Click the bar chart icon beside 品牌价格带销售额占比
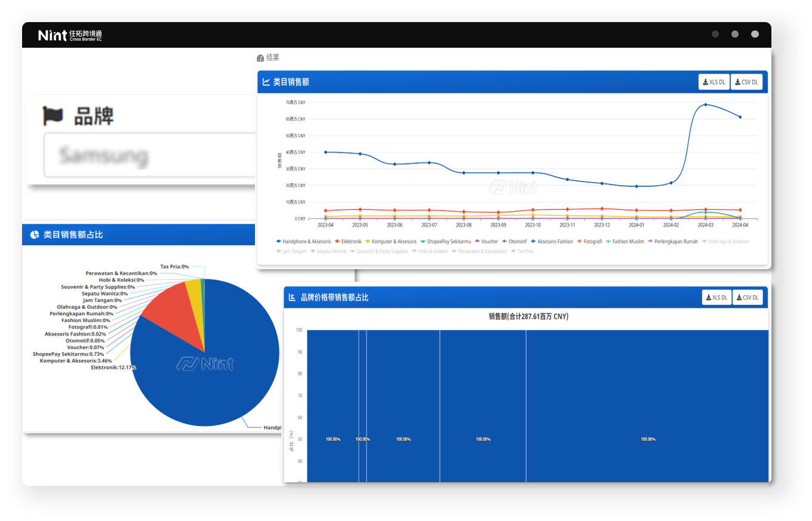Viewport: 812px width, 521px height. coord(293,297)
